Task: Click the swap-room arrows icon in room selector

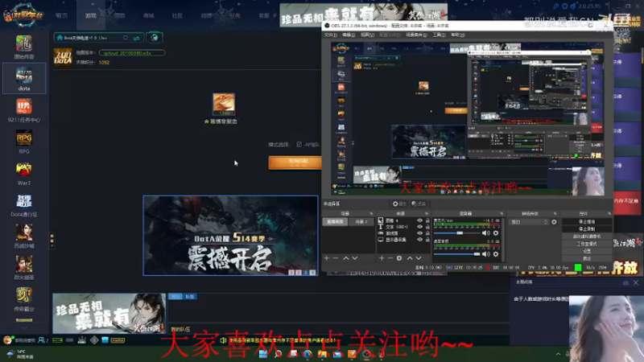Action: click(136, 38)
